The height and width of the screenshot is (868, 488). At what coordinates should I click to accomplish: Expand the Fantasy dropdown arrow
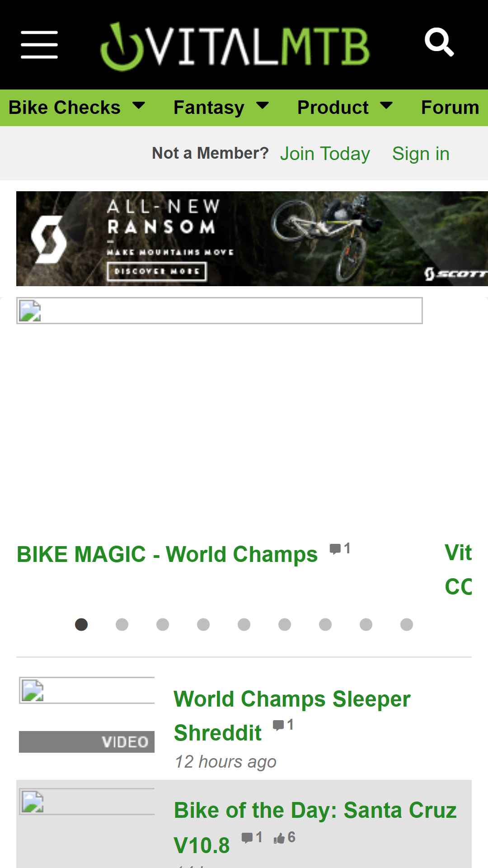263,106
